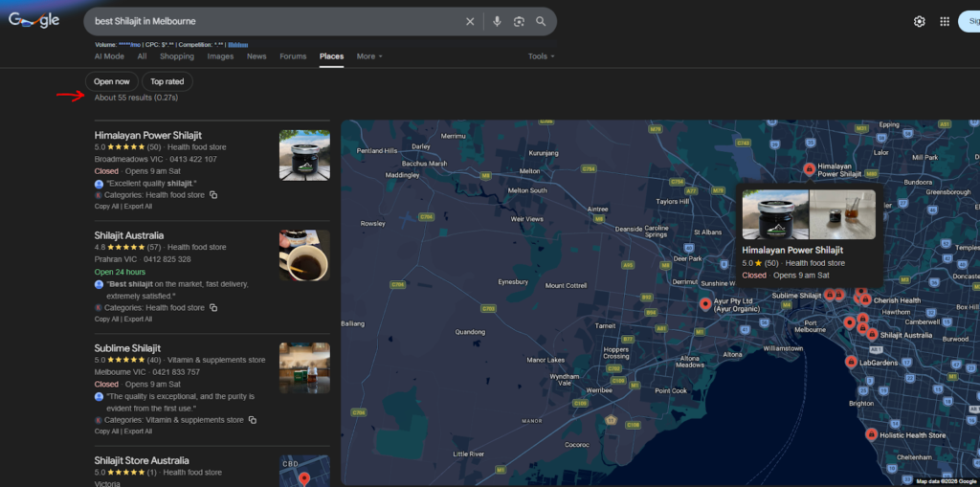Image resolution: width=980 pixels, height=487 pixels.
Task: Click Copy All under Sublime Shilajit
Action: coord(106,432)
